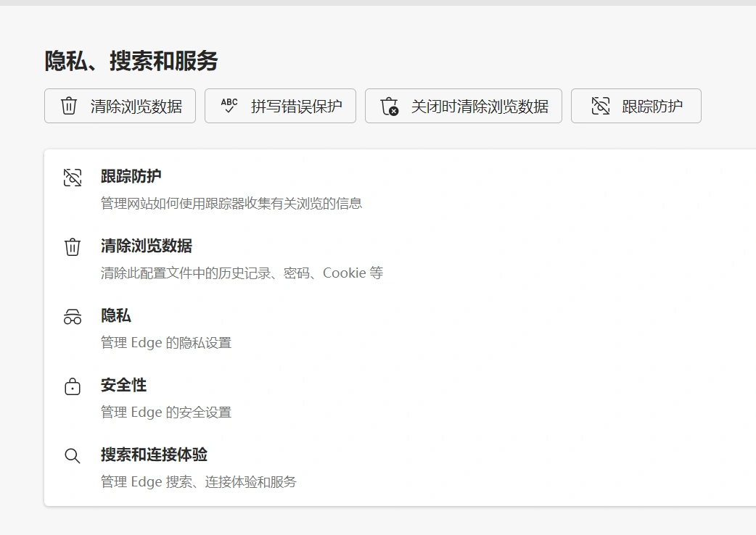Open the 隐私 settings entry
756x535 pixels.
tap(115, 316)
